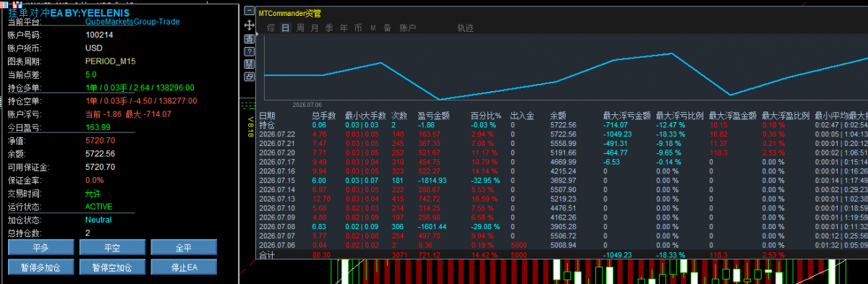The image size is (868, 284).
Task: Open the 账户 account tab
Action: (407, 28)
